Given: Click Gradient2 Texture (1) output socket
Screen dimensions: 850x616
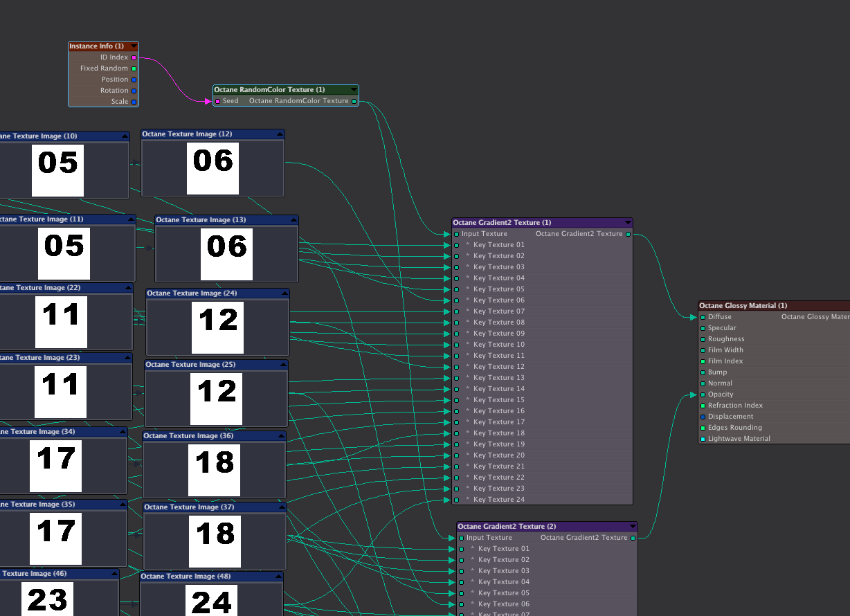Looking at the screenshot, I should (x=628, y=234).
